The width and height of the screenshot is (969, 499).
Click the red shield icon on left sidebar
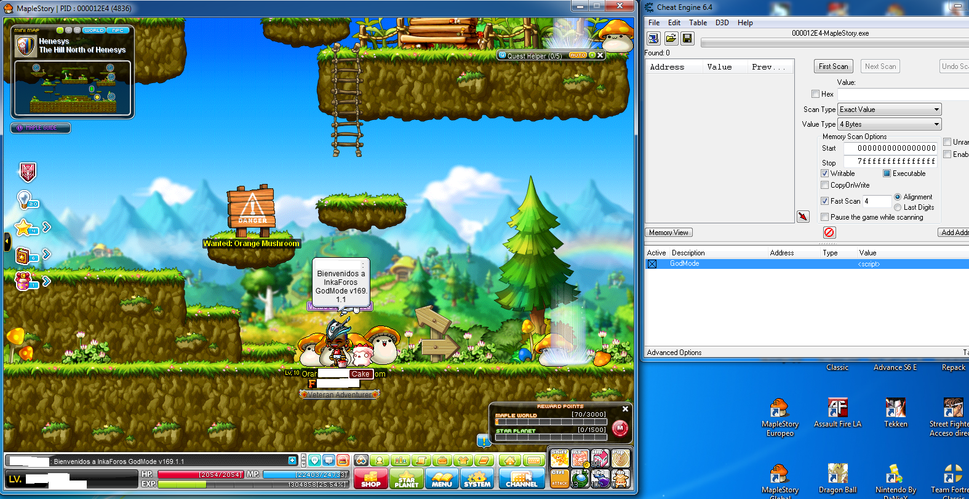27,173
